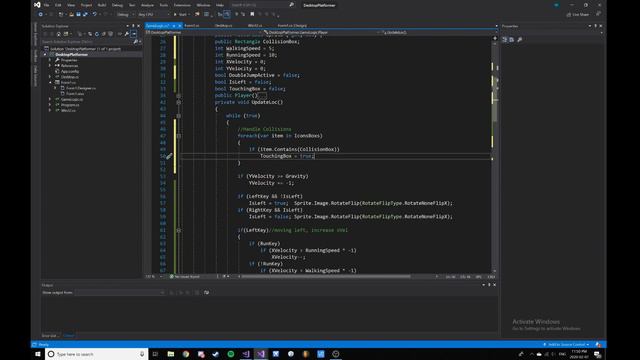
Task: Collapse the DesktopPlatformer project node
Action: pos(45,54)
